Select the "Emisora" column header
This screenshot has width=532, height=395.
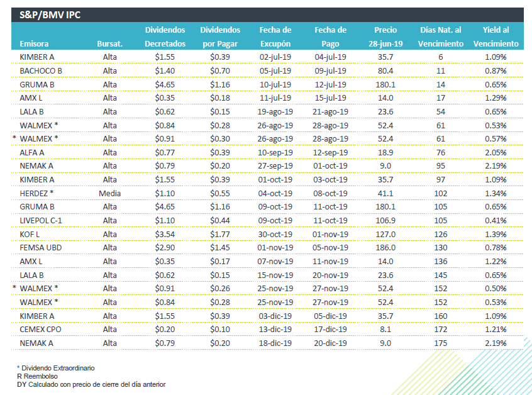[34, 44]
